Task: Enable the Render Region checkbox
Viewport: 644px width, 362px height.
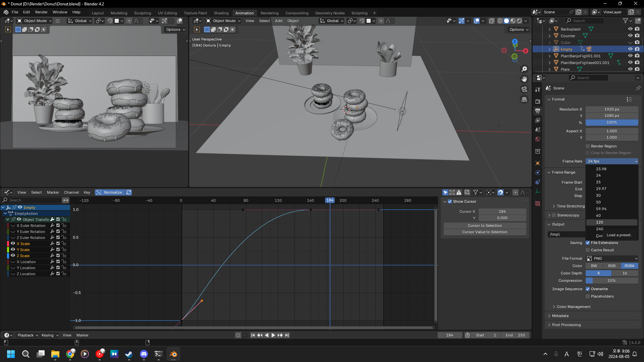Action: [588, 146]
